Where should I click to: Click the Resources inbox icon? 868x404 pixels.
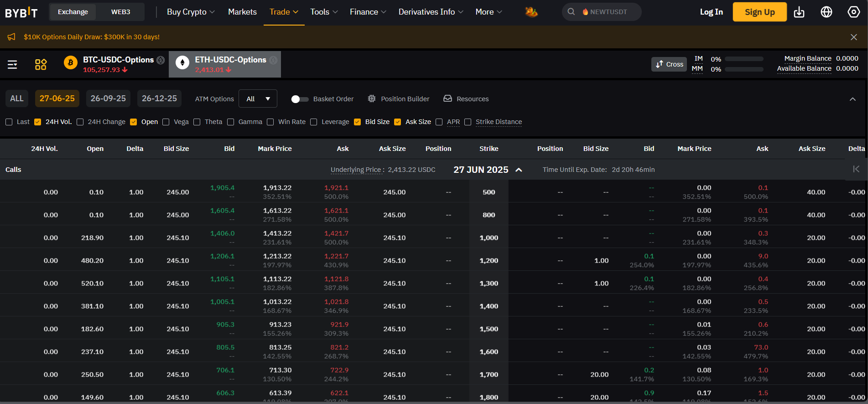coord(448,98)
